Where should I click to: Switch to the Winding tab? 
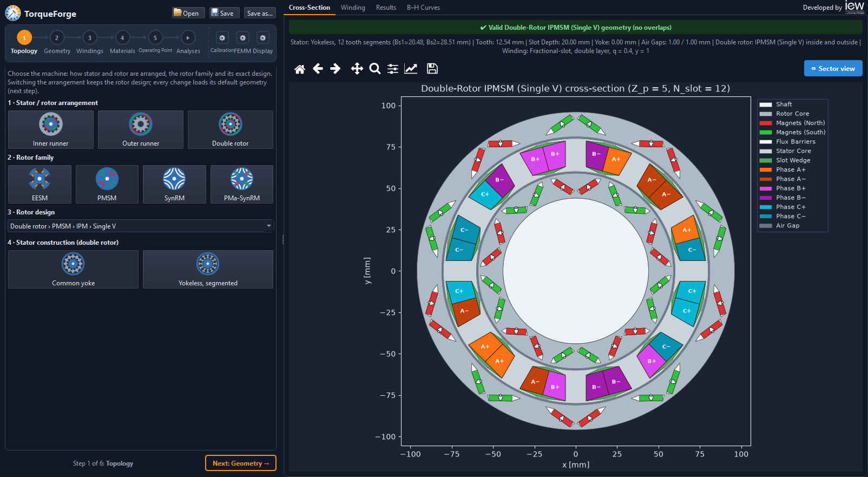(353, 8)
